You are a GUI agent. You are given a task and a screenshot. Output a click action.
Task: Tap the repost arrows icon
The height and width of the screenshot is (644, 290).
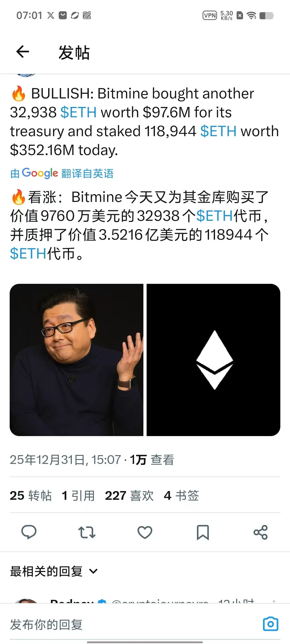pos(87,532)
